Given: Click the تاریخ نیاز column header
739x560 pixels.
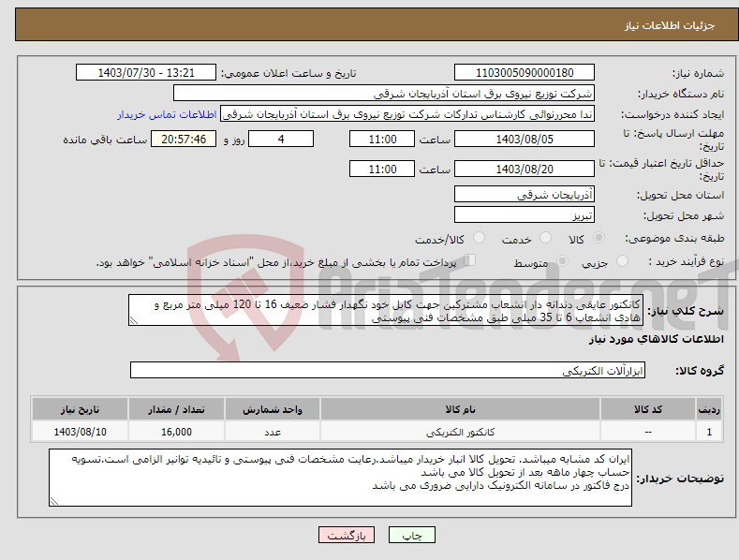Looking at the screenshot, I should (80, 409).
